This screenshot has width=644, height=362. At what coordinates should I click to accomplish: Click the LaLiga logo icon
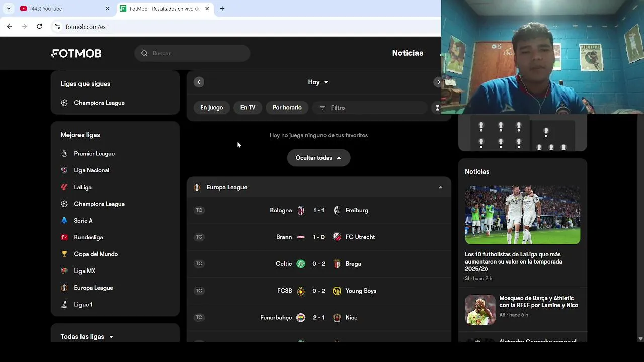[64, 187]
